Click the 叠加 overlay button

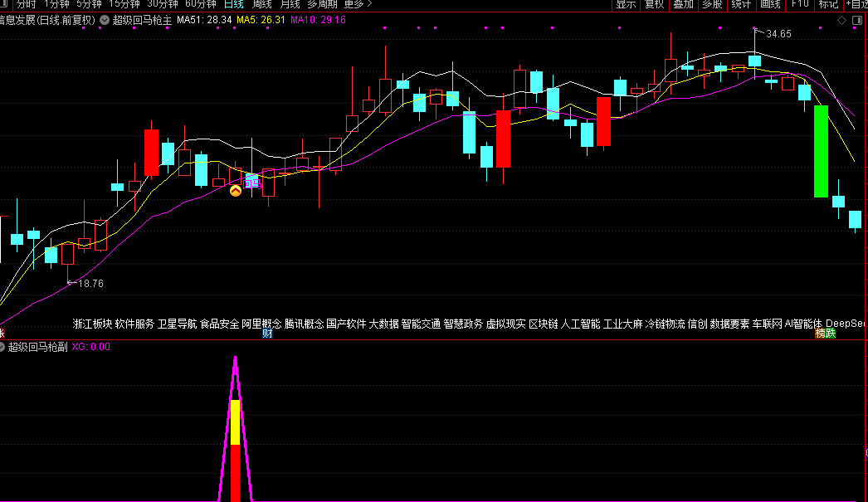pyautogui.click(x=683, y=4)
